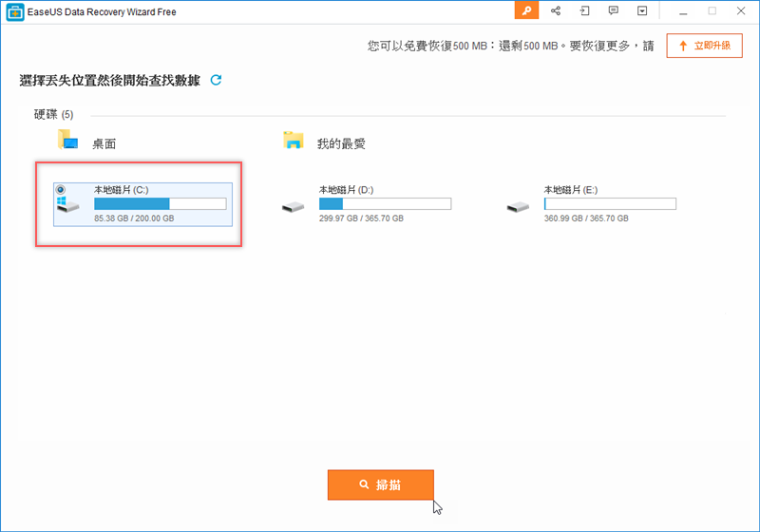Close the EaseUS window
Image resolution: width=760 pixels, height=532 pixels.
coord(741,10)
